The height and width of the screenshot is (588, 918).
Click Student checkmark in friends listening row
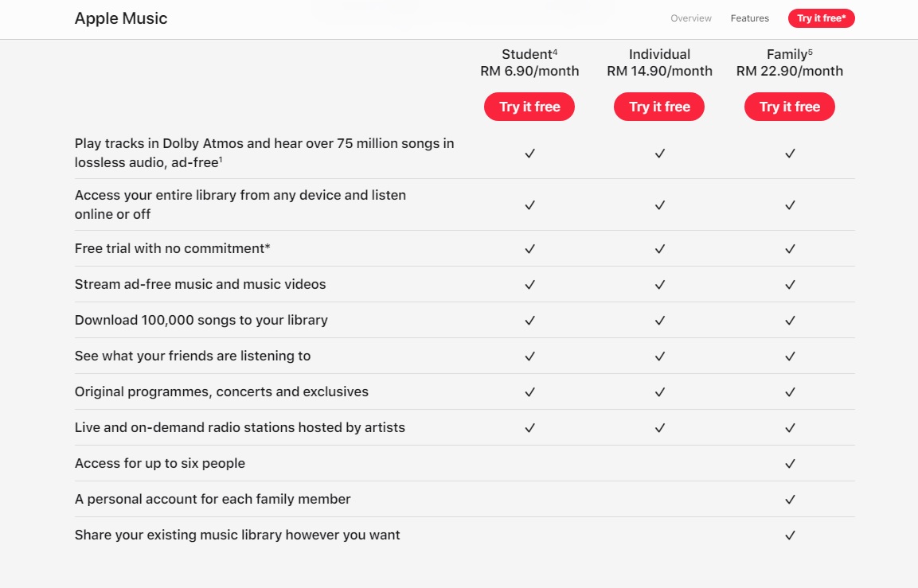529,356
